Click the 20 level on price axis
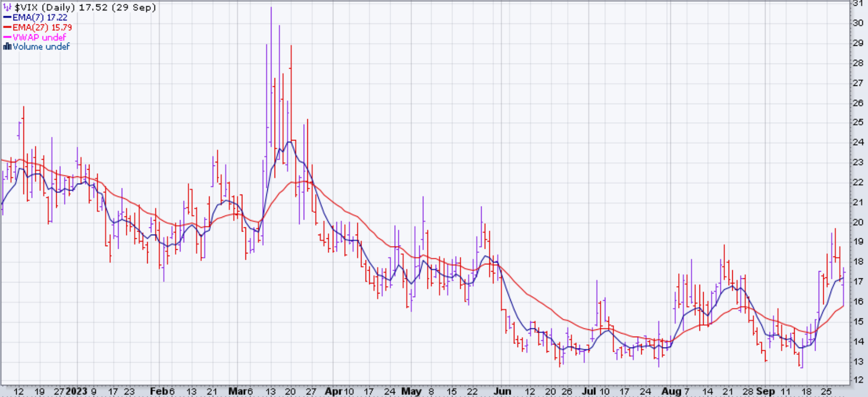Screen dimensions: 868x397 point(858,222)
